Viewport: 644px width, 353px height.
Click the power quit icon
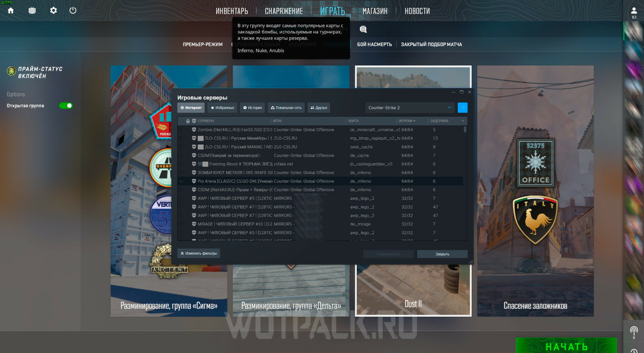coord(73,11)
